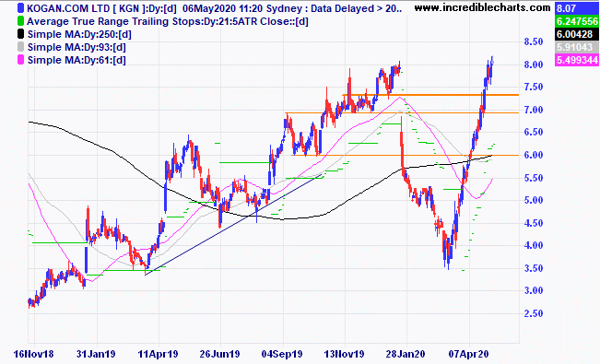Click the 8.50 price axis label
The width and height of the screenshot is (600, 364).
pyautogui.click(x=534, y=41)
